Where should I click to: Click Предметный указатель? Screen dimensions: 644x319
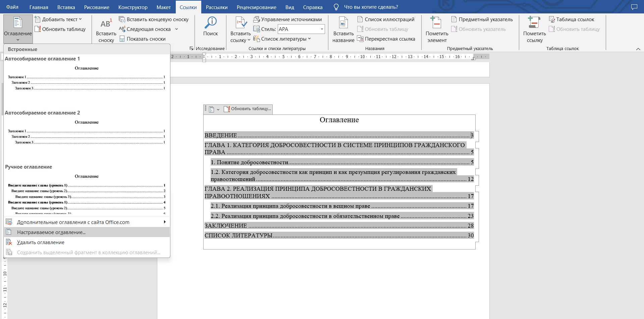click(482, 19)
